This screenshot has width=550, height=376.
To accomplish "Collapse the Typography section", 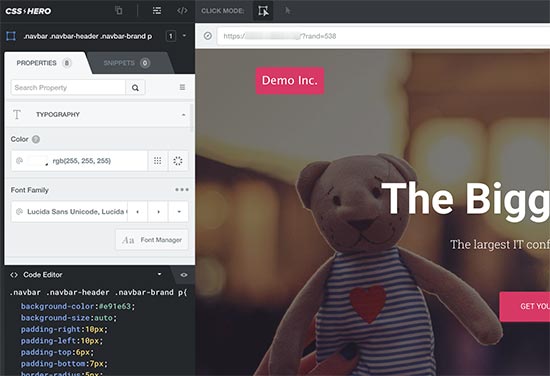I will pyautogui.click(x=183, y=115).
